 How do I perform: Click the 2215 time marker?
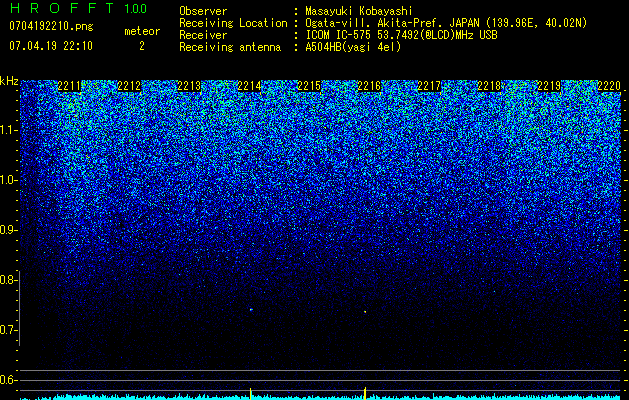(x=309, y=86)
